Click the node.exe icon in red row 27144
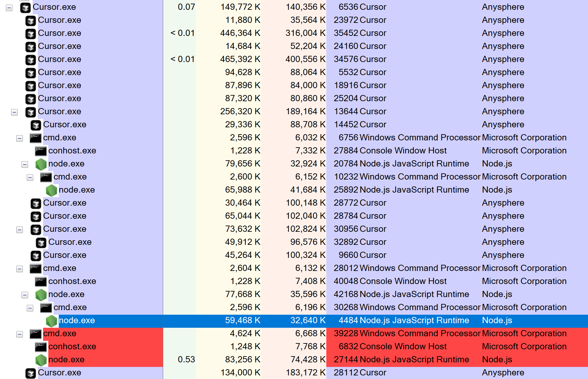588x379 pixels. [x=41, y=359]
